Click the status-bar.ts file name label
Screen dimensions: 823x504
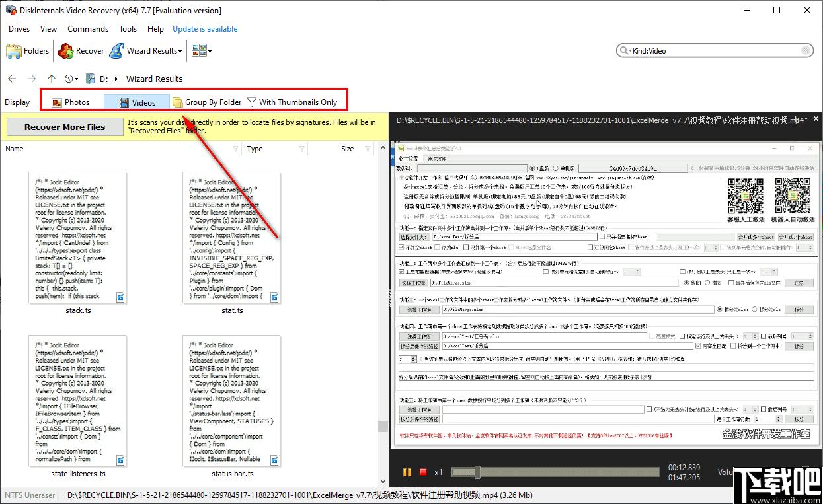[232, 474]
